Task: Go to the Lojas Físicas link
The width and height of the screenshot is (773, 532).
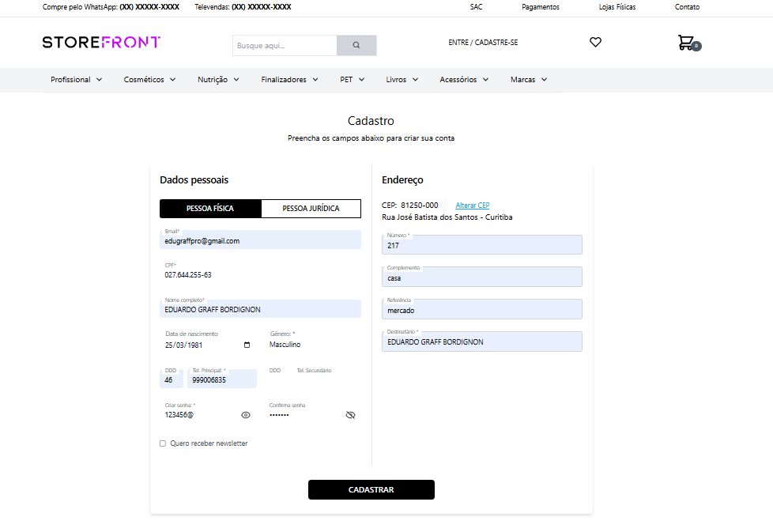Action: [617, 7]
